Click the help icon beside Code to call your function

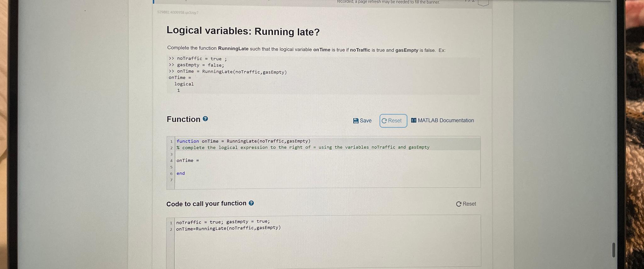pyautogui.click(x=251, y=203)
